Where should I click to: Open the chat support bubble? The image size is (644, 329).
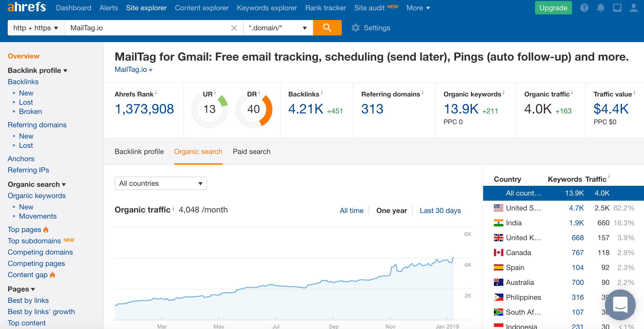pos(620,305)
